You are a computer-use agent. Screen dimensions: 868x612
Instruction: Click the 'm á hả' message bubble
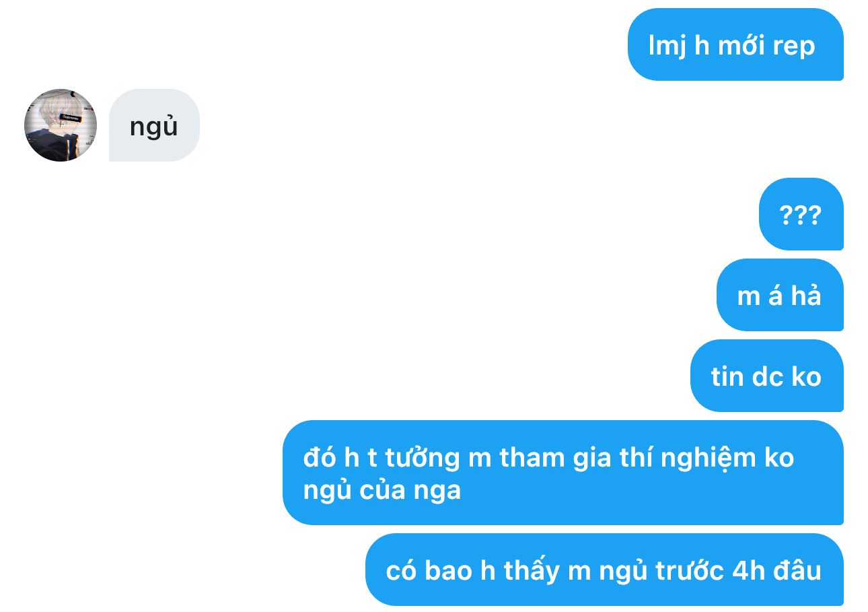point(780,295)
